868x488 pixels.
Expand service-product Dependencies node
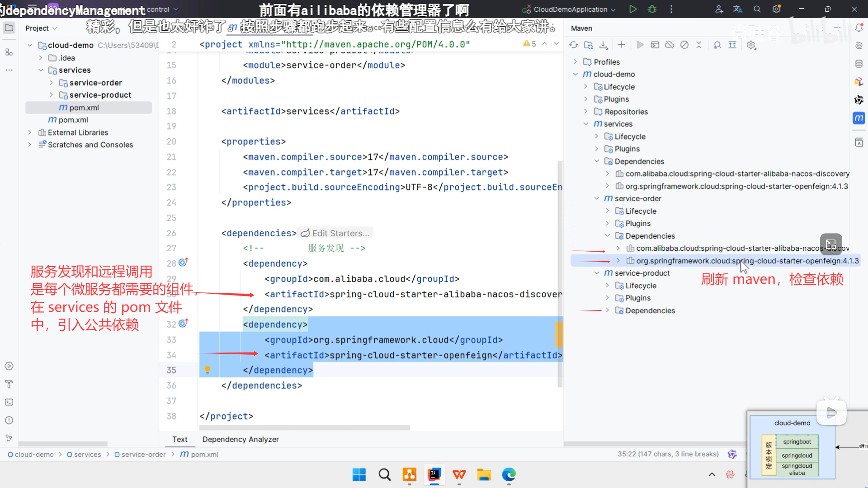[x=608, y=310]
